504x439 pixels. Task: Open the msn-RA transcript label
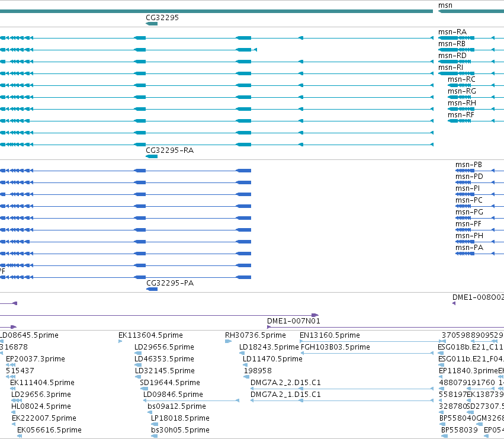point(452,32)
